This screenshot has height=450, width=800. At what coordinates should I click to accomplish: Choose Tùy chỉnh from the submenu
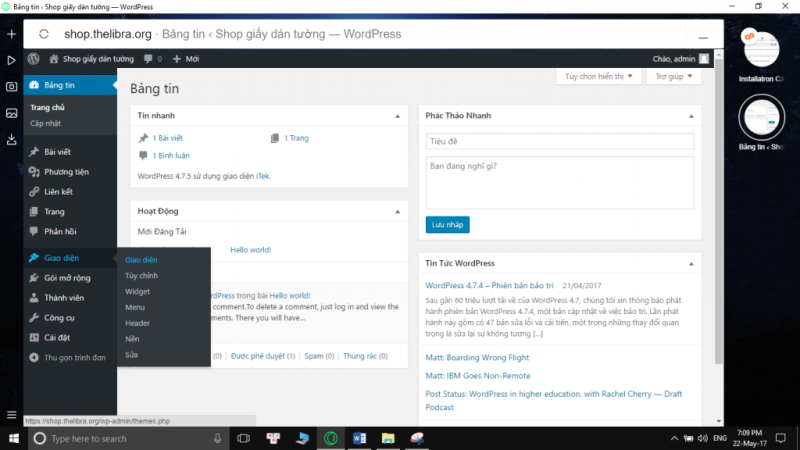pos(141,275)
